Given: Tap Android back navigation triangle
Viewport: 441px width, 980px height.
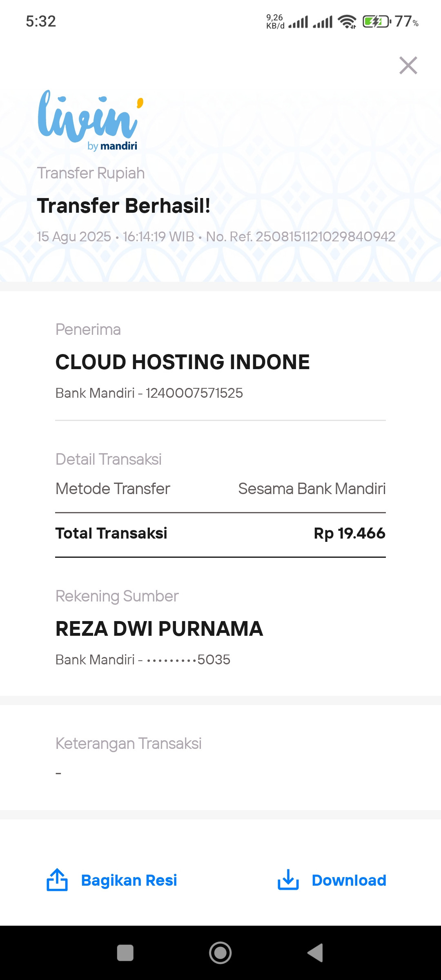Looking at the screenshot, I should click(315, 953).
